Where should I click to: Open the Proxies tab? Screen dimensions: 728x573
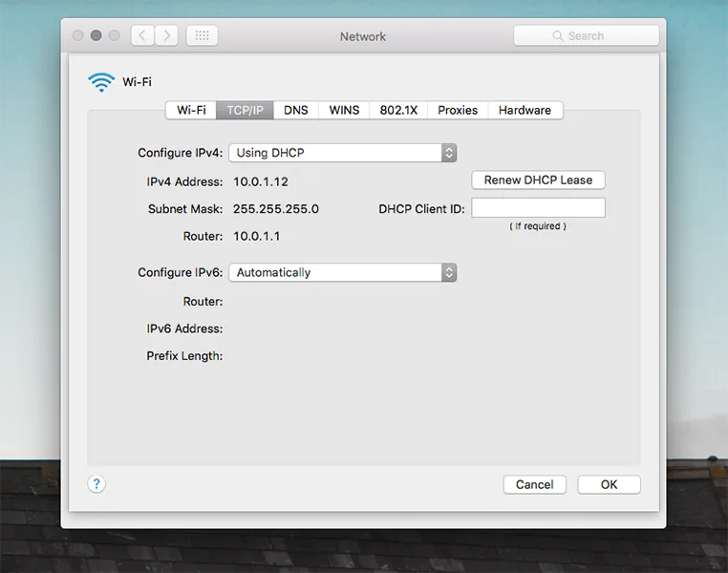point(458,110)
